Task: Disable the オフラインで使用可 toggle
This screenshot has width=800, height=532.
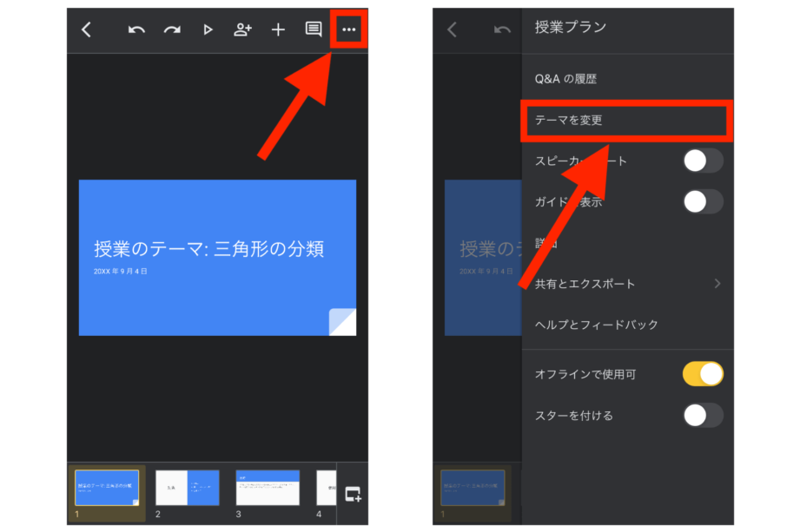Action: pos(703,374)
